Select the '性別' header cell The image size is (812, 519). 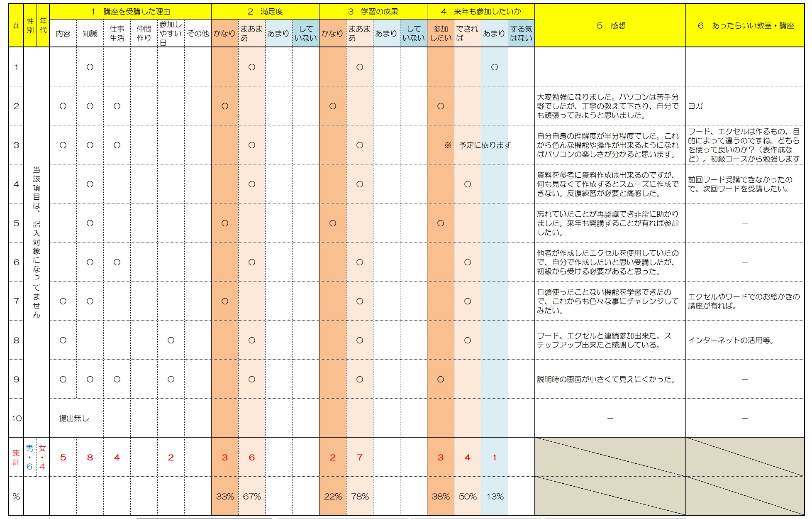click(x=30, y=25)
